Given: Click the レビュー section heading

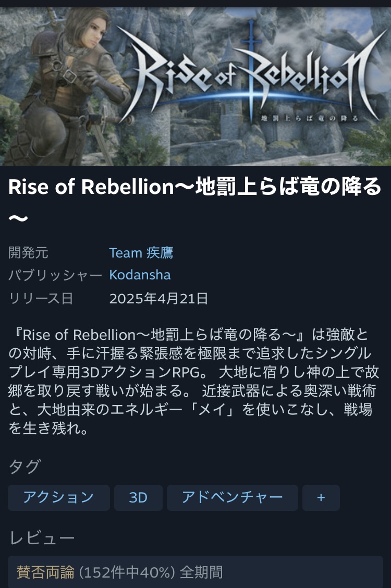Looking at the screenshot, I should point(42,538).
